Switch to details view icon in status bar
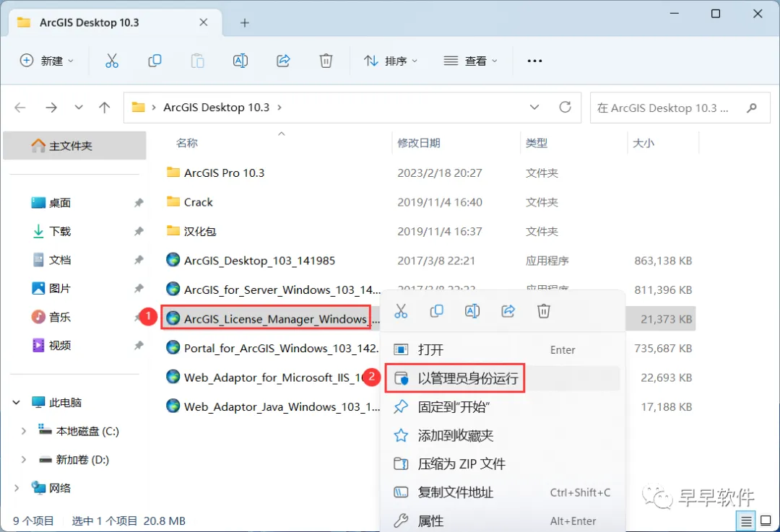 tap(746, 521)
